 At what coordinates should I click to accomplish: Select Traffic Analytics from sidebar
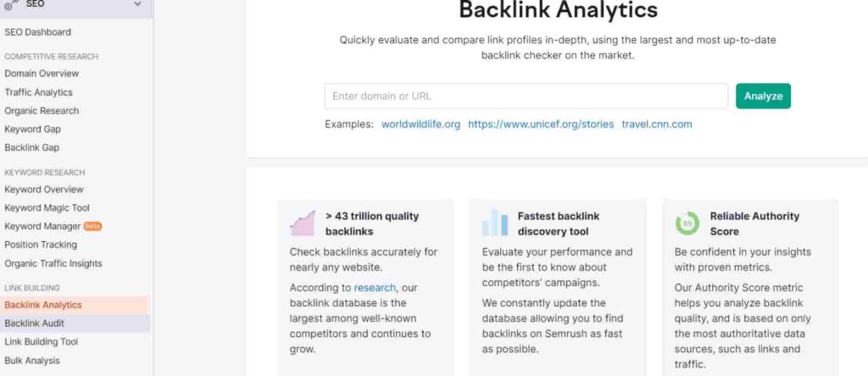click(x=38, y=92)
